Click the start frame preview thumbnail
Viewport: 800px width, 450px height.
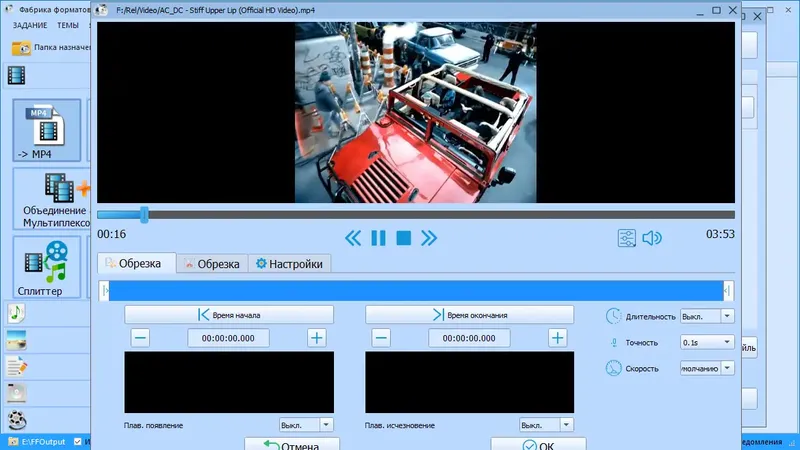[x=229, y=382]
